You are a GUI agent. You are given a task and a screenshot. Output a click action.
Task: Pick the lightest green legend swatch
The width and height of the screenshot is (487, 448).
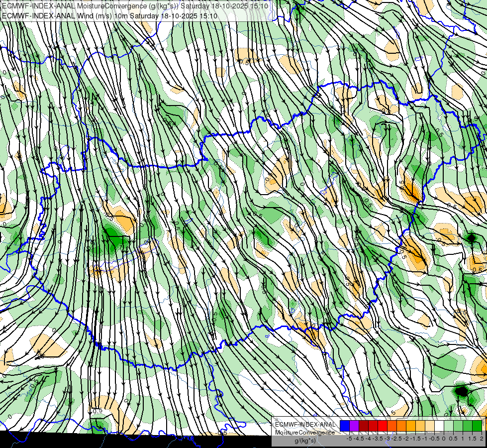449,426
